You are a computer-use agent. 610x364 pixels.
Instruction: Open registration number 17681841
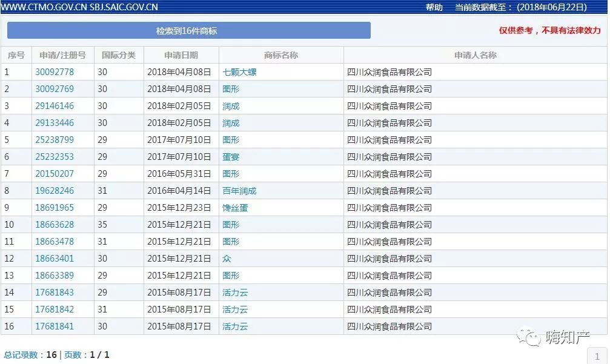pos(55,326)
